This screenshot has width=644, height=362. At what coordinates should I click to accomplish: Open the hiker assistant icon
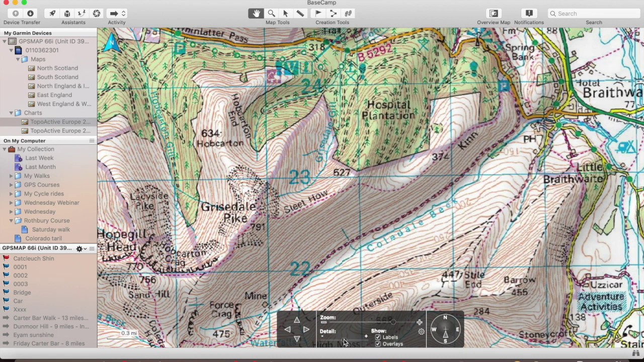[x=82, y=14]
